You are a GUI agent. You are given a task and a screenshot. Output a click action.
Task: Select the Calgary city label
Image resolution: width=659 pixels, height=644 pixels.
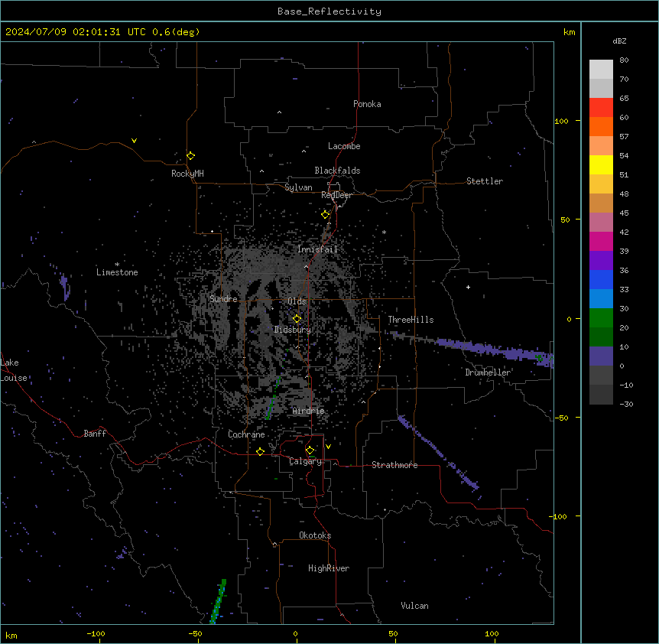(306, 461)
